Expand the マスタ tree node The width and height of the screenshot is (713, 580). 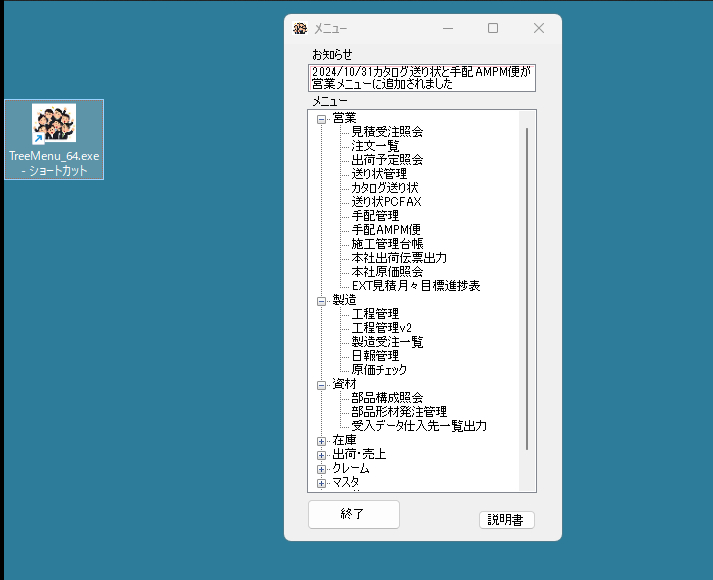pos(322,482)
